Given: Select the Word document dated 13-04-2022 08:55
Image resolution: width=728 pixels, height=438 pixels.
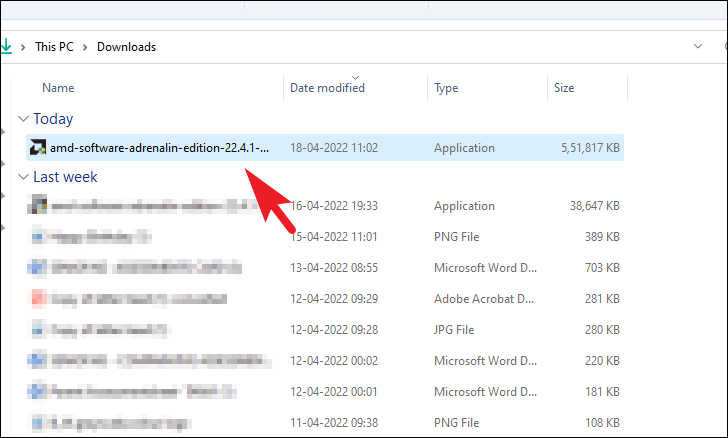Looking at the screenshot, I should (325, 268).
